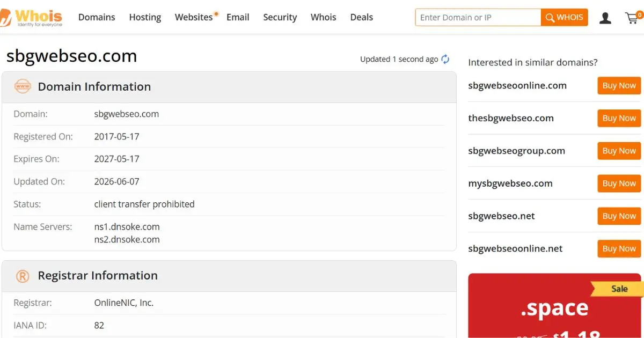Click the sbgwebseoonline.net suggestion name
Viewport: 644px width, 338px height.
515,248
